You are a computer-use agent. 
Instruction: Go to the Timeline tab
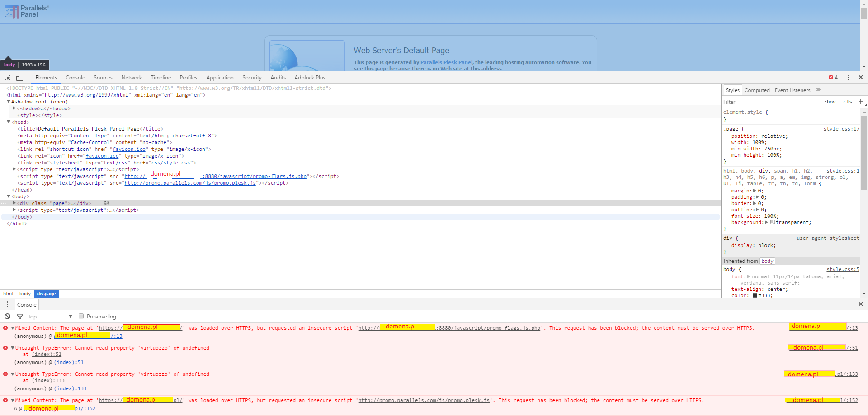pyautogui.click(x=161, y=78)
